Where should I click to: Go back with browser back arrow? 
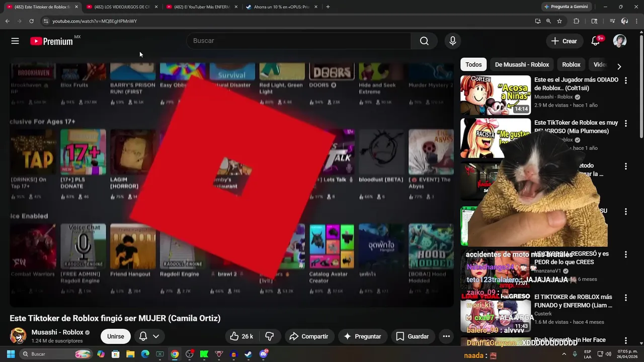tap(7, 21)
